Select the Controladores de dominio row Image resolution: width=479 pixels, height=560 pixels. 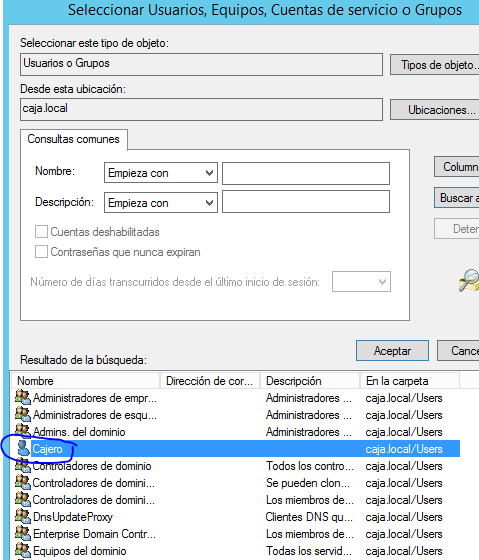tap(236, 466)
